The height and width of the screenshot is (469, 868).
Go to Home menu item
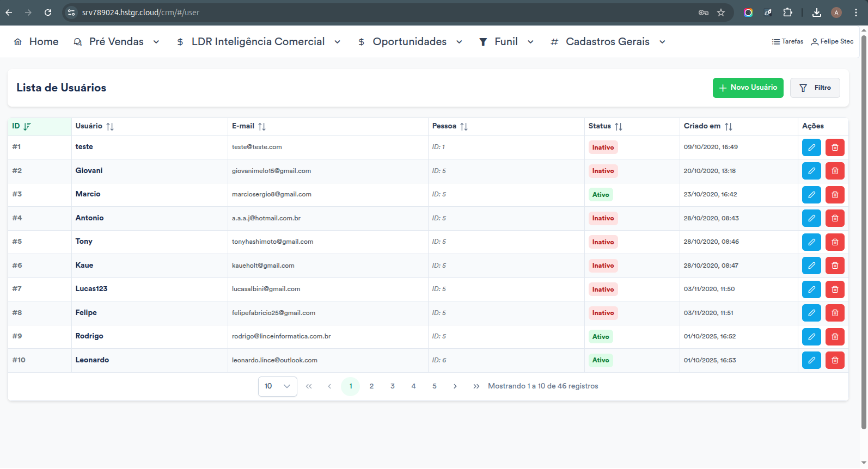[36, 42]
